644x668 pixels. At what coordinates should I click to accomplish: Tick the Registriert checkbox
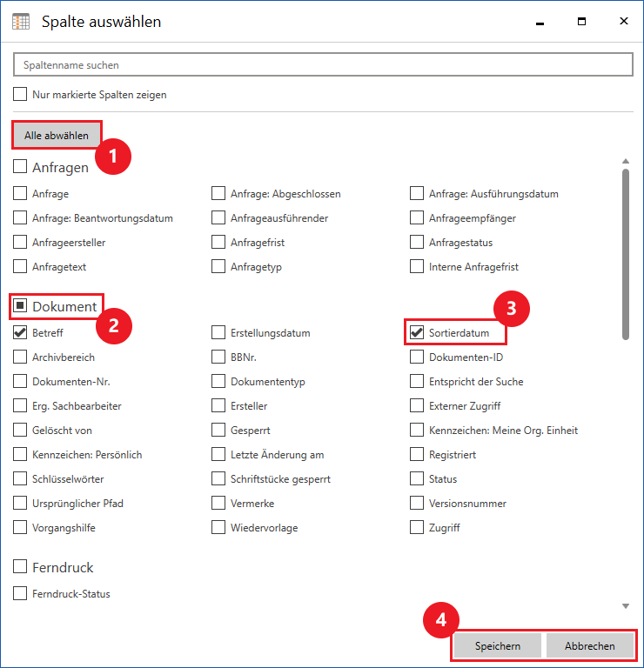[x=416, y=454]
